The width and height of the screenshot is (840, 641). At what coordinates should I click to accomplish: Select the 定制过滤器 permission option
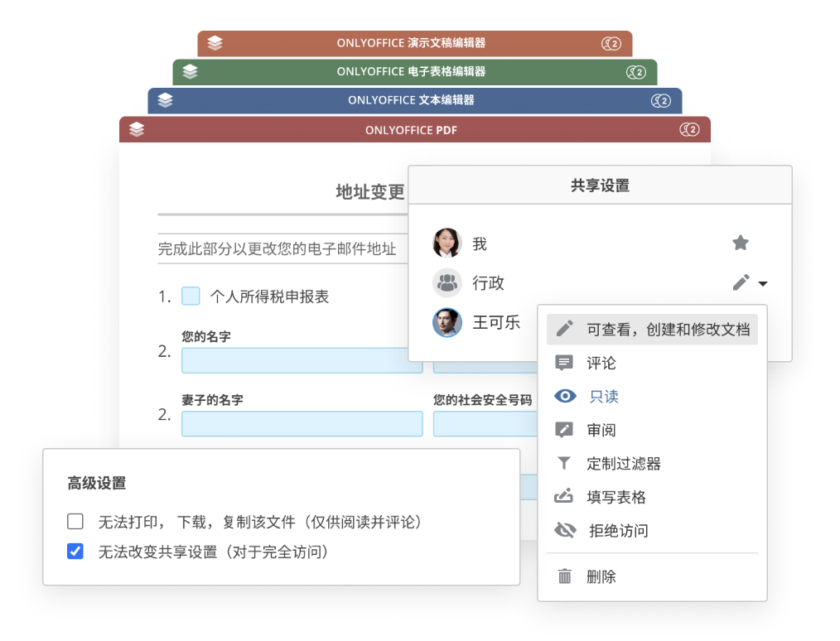click(x=652, y=463)
